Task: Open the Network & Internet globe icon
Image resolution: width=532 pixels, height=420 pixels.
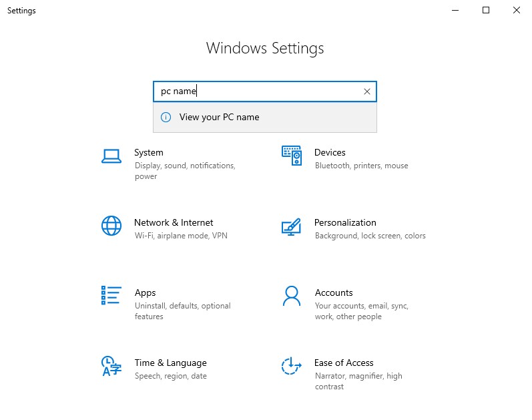Action: click(111, 226)
